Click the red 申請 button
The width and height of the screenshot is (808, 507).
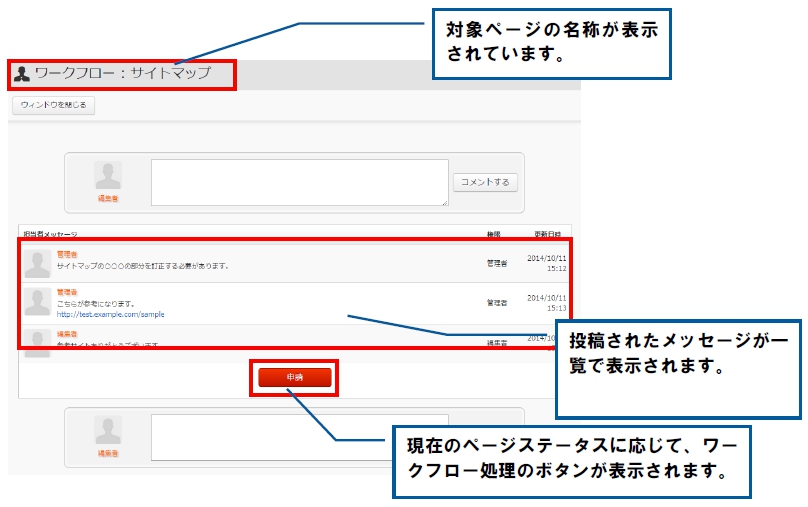295,377
